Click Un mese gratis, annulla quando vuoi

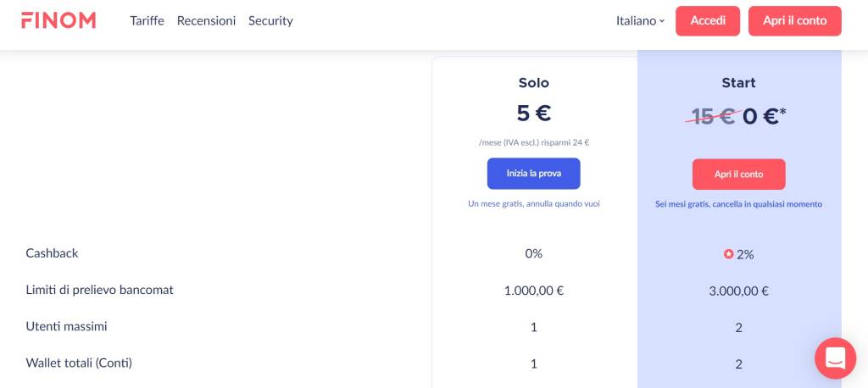click(x=534, y=203)
